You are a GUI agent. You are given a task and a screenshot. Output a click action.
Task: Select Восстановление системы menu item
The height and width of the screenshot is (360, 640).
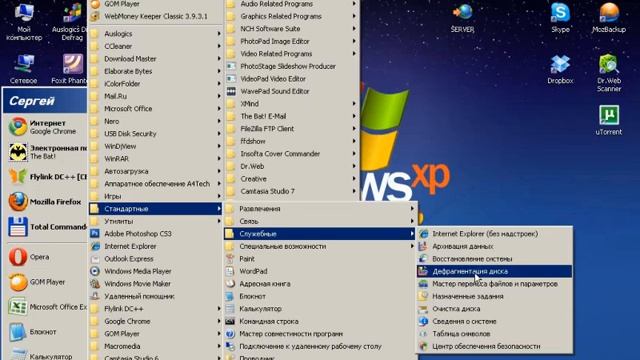(494, 259)
